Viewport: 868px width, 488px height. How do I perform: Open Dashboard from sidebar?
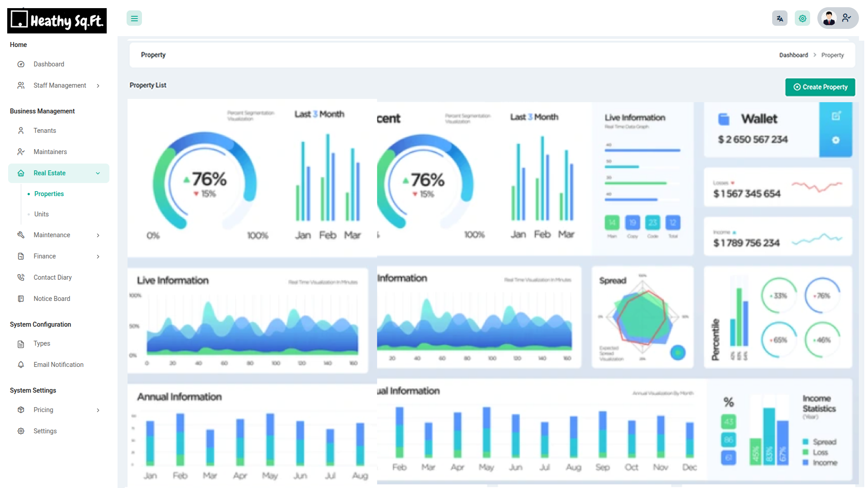tap(49, 64)
